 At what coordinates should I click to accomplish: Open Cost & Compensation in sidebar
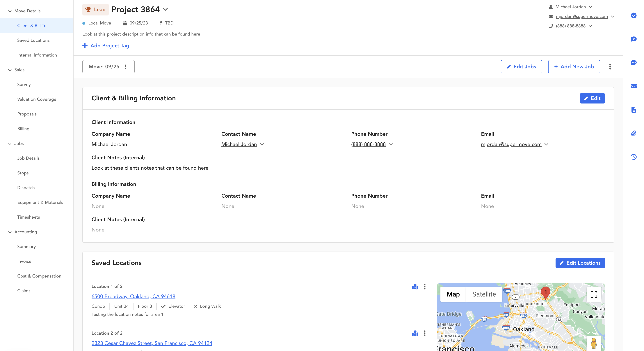coord(39,276)
